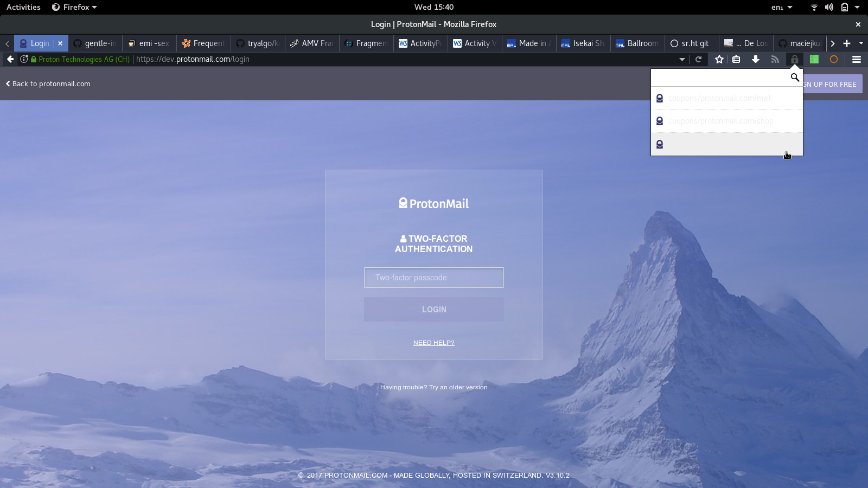Viewport: 868px width, 488px height.
Task: Go Back to protonmail.com
Action: click(48, 84)
